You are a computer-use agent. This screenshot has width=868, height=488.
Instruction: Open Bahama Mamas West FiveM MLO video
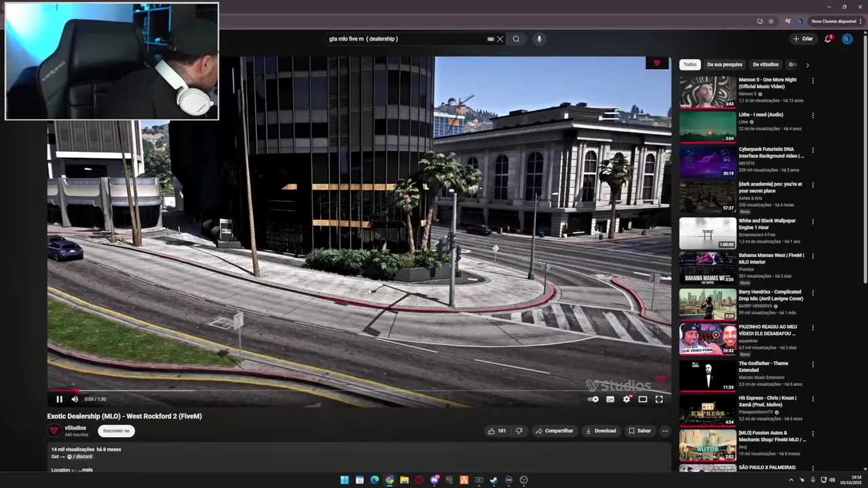click(x=707, y=268)
